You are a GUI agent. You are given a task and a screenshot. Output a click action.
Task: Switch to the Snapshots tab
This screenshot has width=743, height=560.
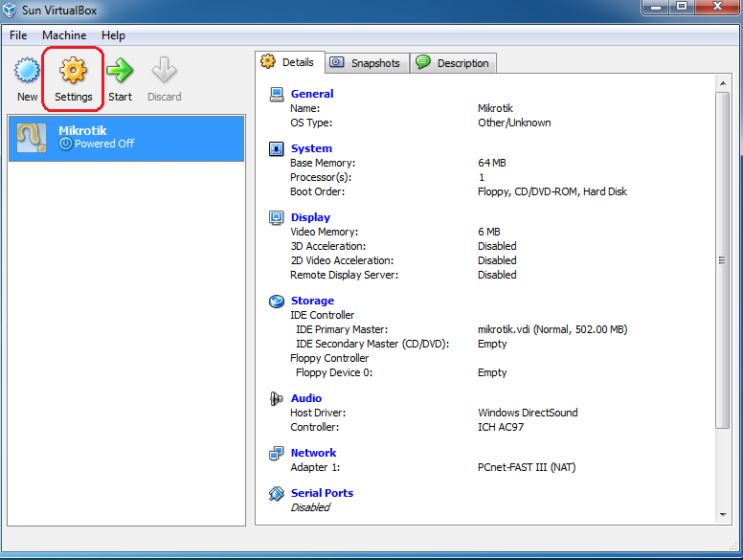pyautogui.click(x=368, y=63)
